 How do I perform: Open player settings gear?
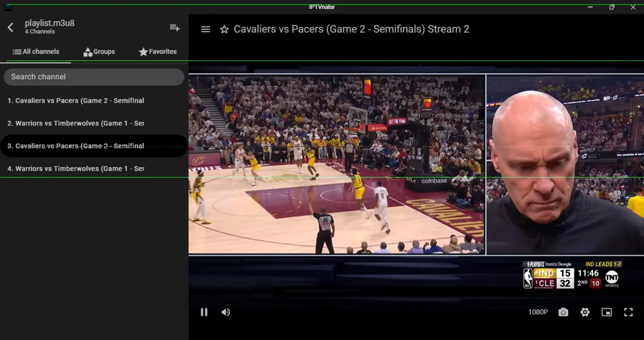pos(585,312)
